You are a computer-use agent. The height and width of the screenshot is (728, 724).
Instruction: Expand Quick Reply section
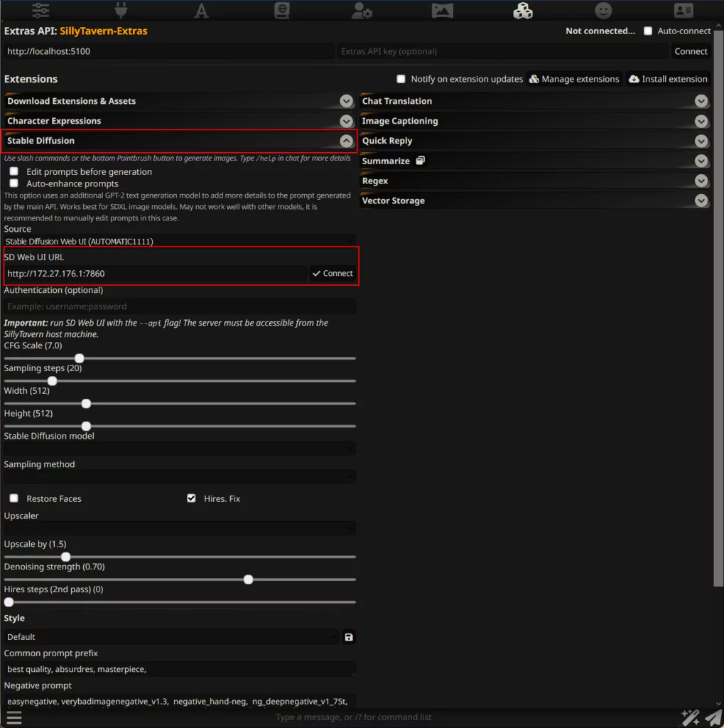coord(534,141)
